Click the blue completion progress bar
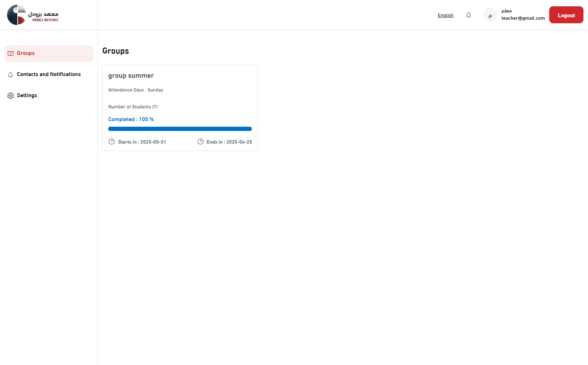Image resolution: width=588 pixels, height=365 pixels. (180, 129)
